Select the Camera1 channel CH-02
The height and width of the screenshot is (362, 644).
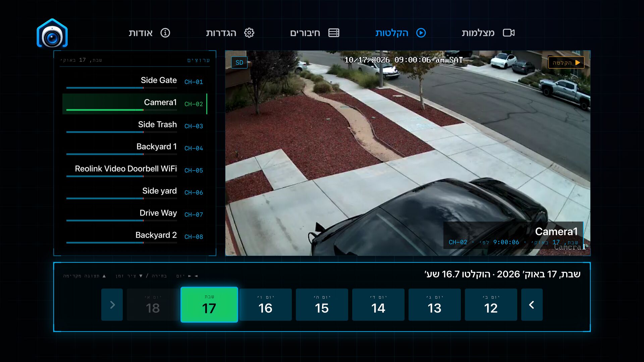coord(135,104)
